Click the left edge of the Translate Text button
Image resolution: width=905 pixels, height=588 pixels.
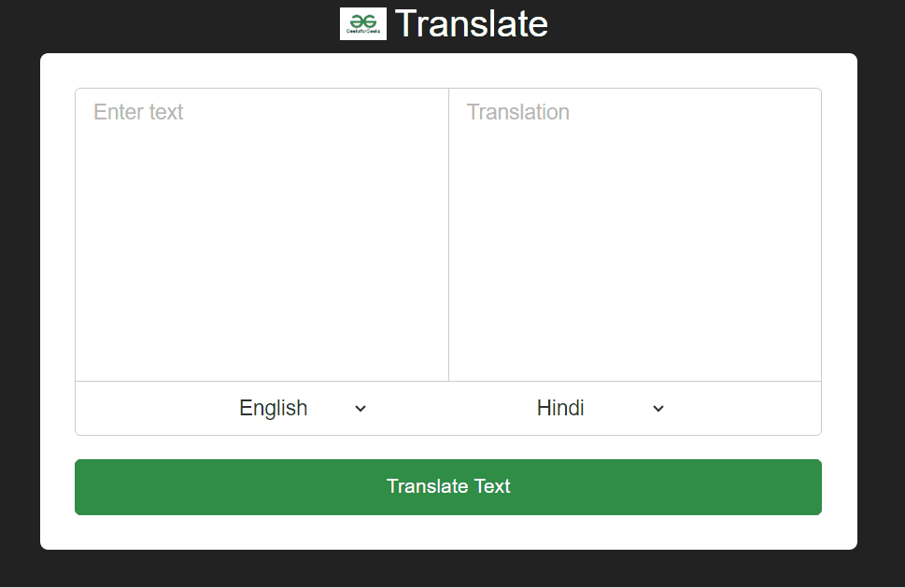89,486
